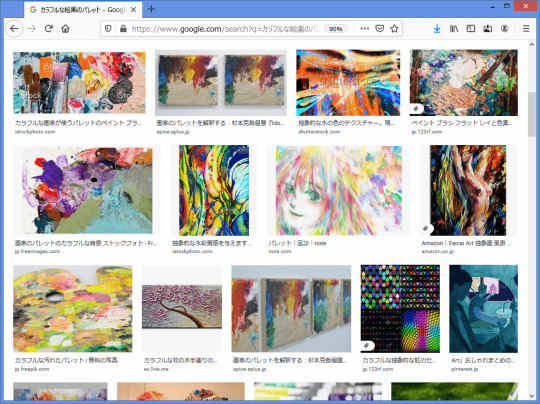Click the tag badge on 123rf palette image
Image resolution: width=540 pixels, height=404 pixels.
416,109
